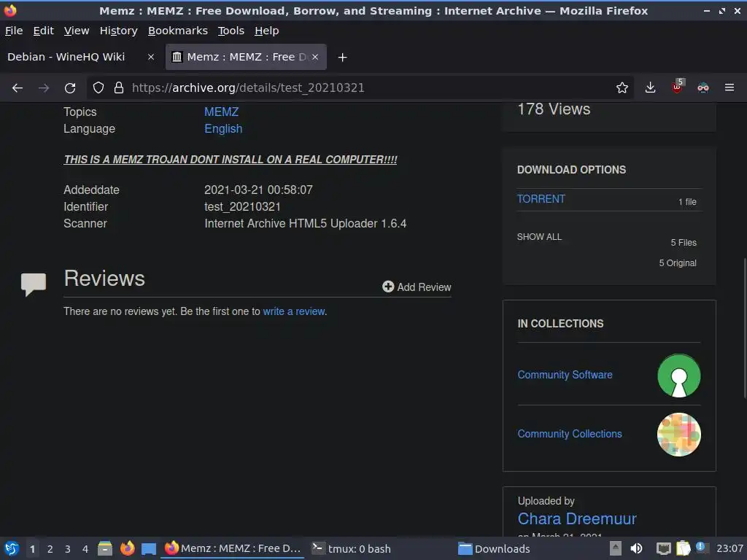This screenshot has height=560, width=747.
Task: Click the blue show desktop taskbar icon
Action: (149, 549)
